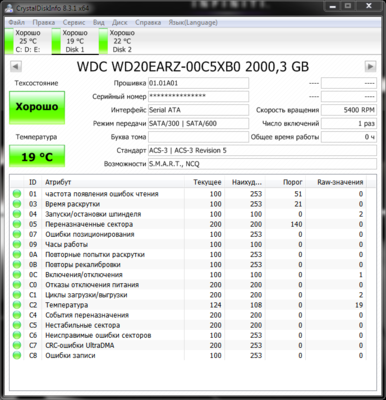
Task: Select the C: D: E: disk tab
Action: pyautogui.click(x=28, y=41)
